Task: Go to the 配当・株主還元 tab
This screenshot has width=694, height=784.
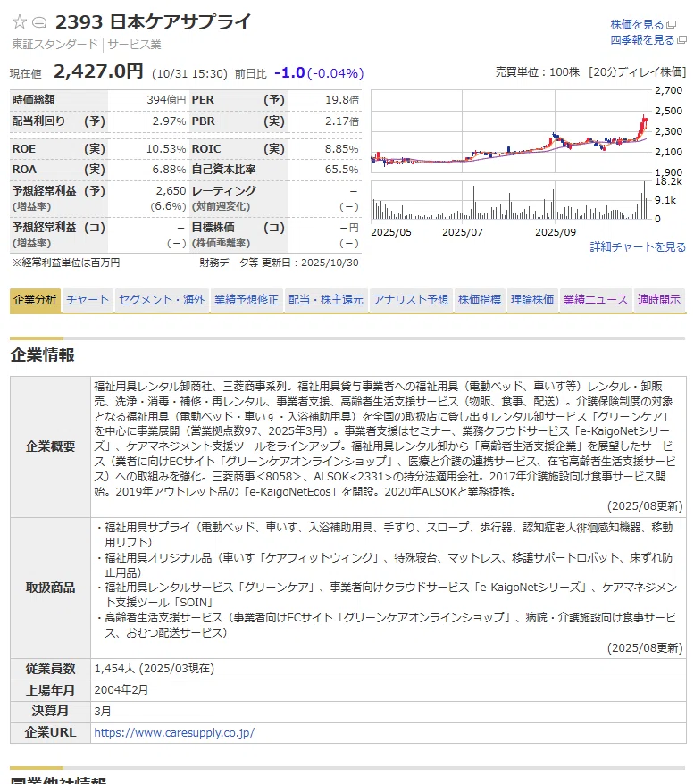Action: (x=326, y=300)
